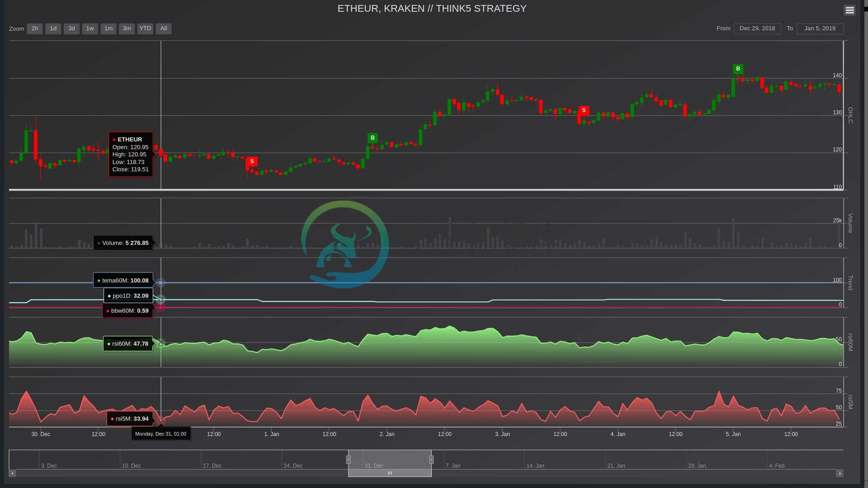Click 4. Feb in the navigator timeline
This screenshot has width=868, height=488.
click(x=777, y=466)
